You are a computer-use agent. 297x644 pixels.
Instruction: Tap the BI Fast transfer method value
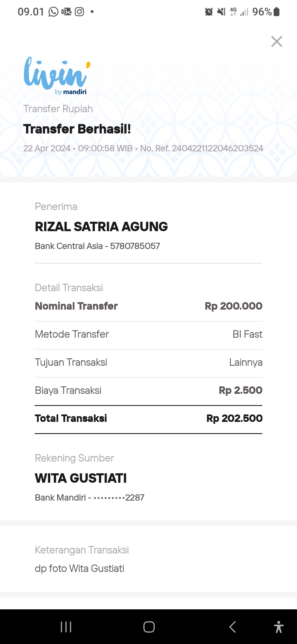(247, 334)
